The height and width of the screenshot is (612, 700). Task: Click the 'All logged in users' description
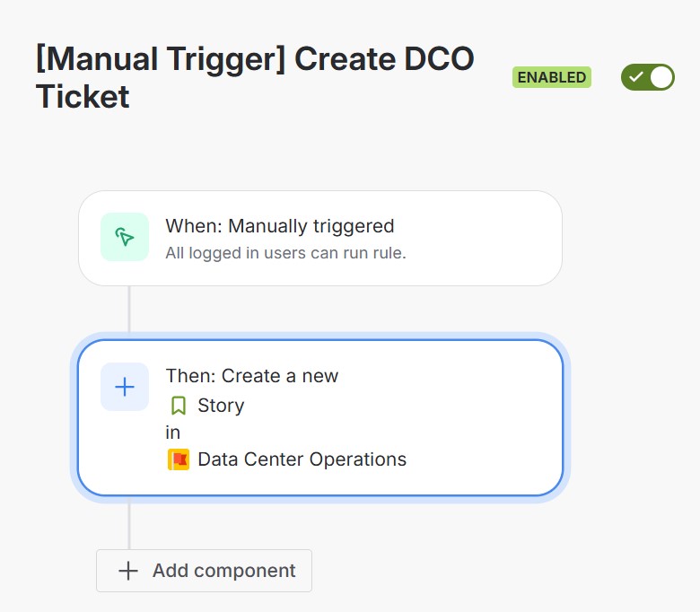point(285,253)
